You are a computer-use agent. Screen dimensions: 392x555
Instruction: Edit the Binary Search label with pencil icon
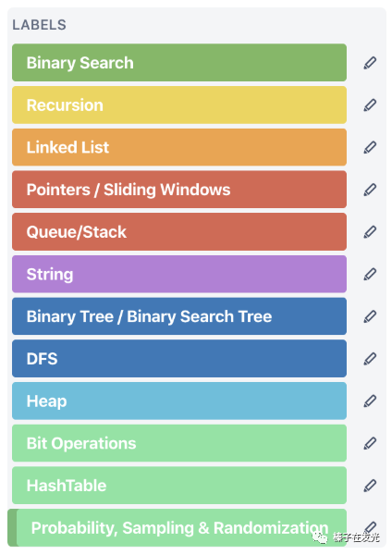coord(370,63)
